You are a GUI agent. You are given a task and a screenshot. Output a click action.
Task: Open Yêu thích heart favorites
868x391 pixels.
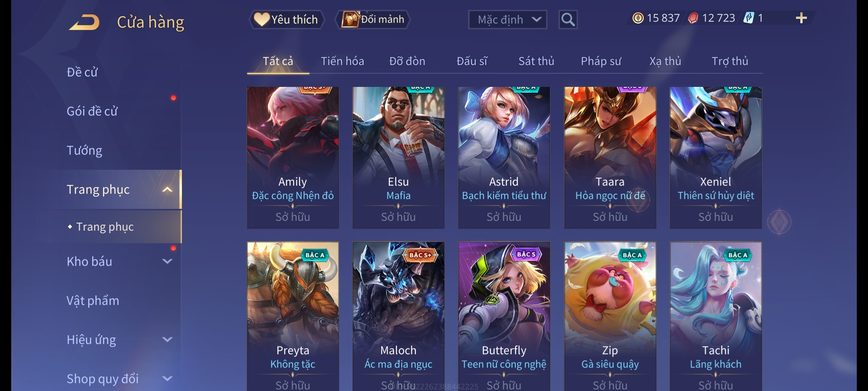(286, 20)
